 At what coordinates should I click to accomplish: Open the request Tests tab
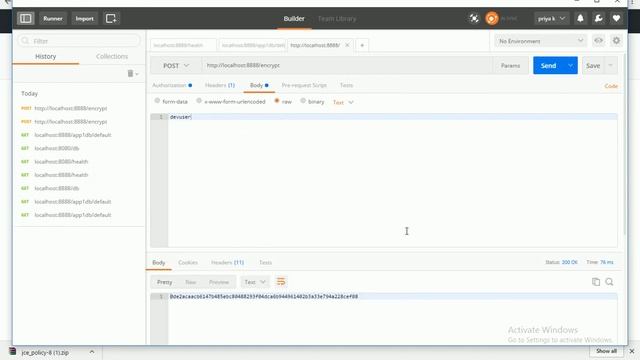346,85
